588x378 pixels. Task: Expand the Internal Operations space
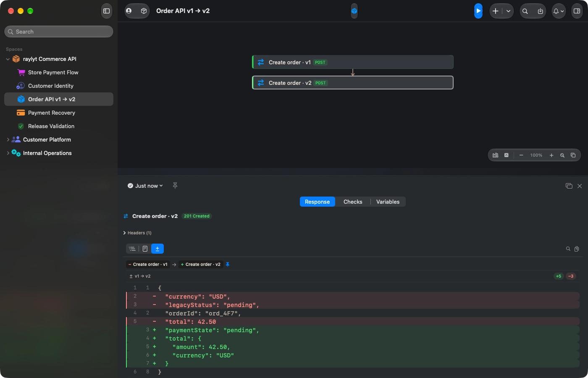coord(8,153)
